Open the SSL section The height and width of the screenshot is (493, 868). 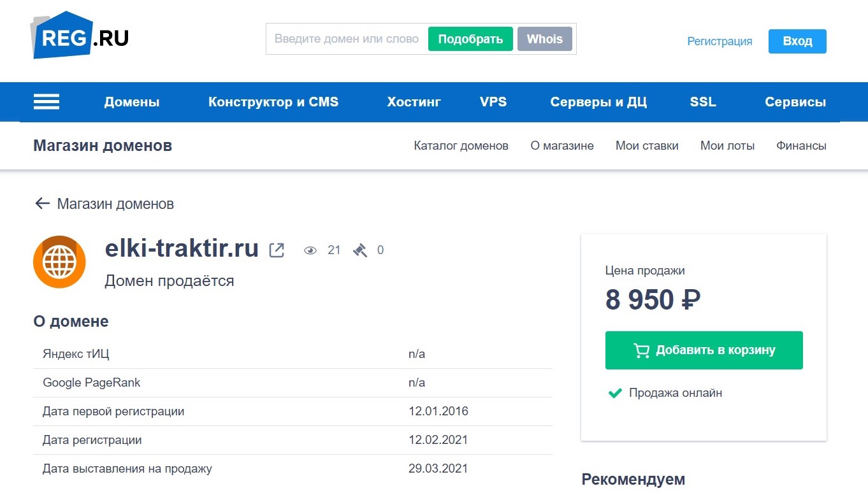point(702,101)
